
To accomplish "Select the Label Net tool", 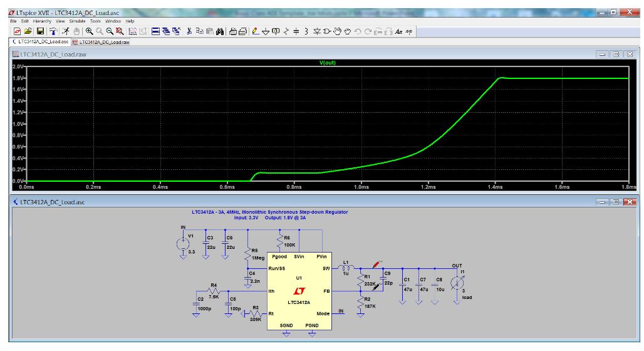I will [x=276, y=31].
